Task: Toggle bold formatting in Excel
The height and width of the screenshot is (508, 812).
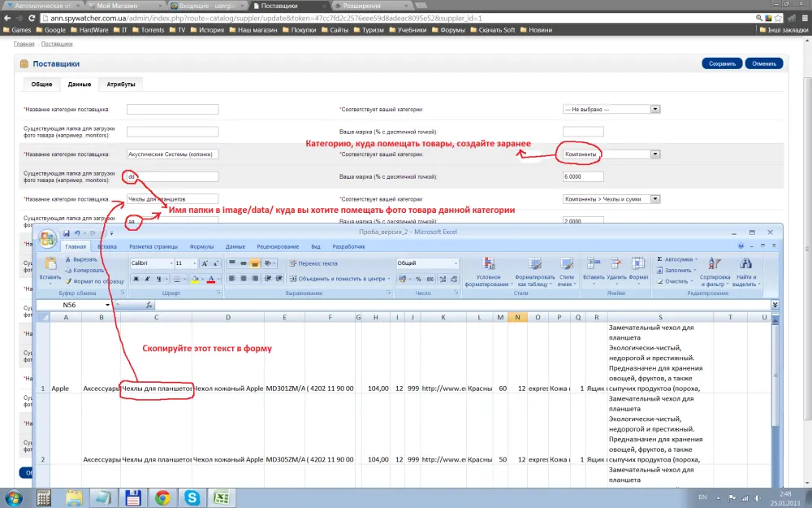Action: point(136,279)
